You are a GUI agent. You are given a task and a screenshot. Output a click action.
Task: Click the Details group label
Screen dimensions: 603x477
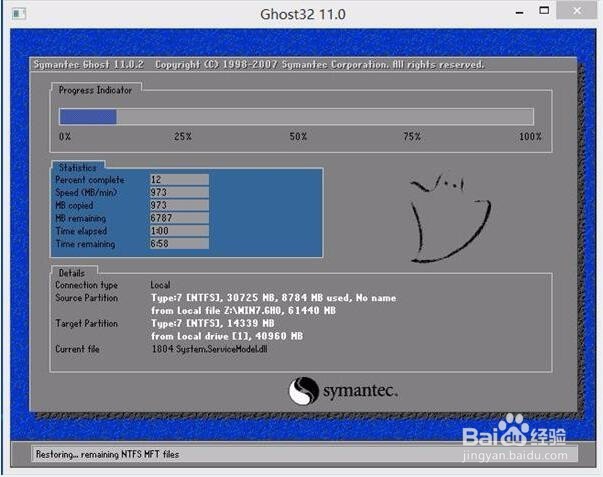pyautogui.click(x=72, y=273)
